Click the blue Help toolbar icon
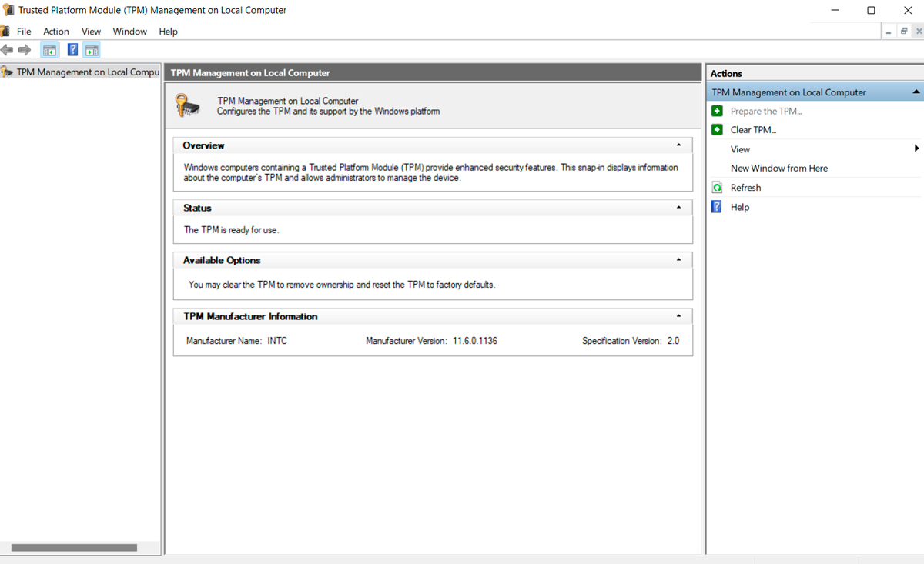This screenshot has height=564, width=924. tap(72, 50)
